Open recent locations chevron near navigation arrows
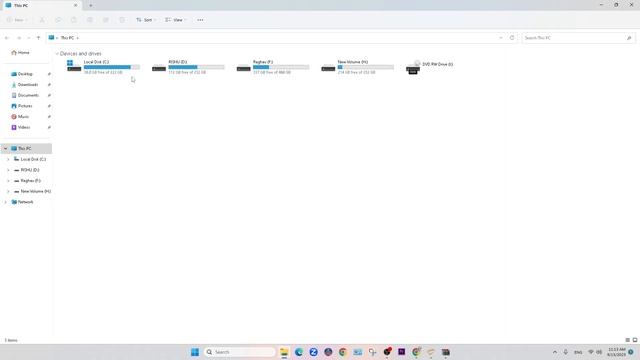Screen dimensions: 640x360 point(29,38)
